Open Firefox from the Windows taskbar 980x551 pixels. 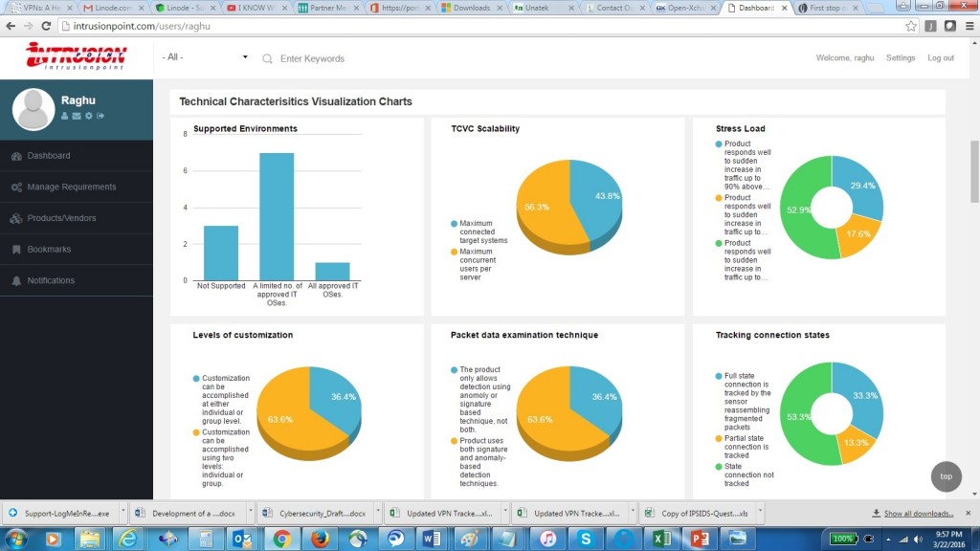(x=320, y=539)
